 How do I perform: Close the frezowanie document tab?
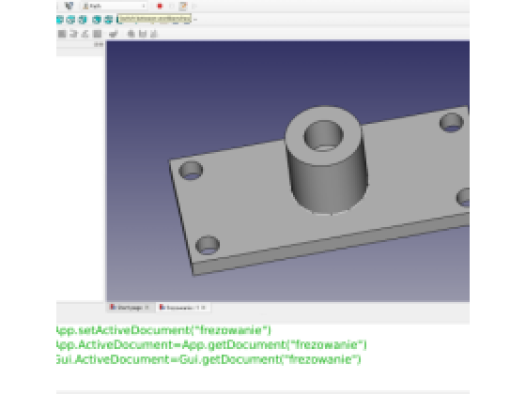click(x=203, y=307)
